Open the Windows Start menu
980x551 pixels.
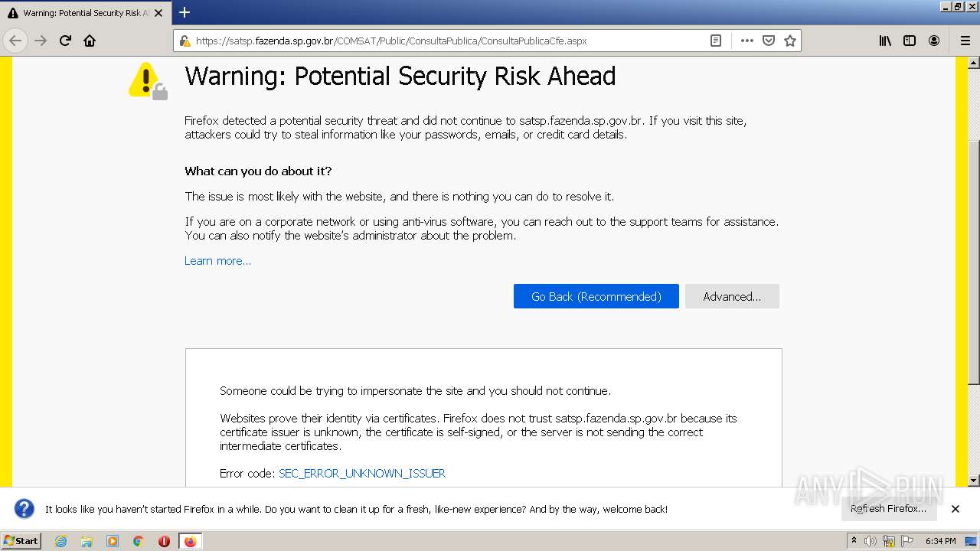[x=21, y=541]
